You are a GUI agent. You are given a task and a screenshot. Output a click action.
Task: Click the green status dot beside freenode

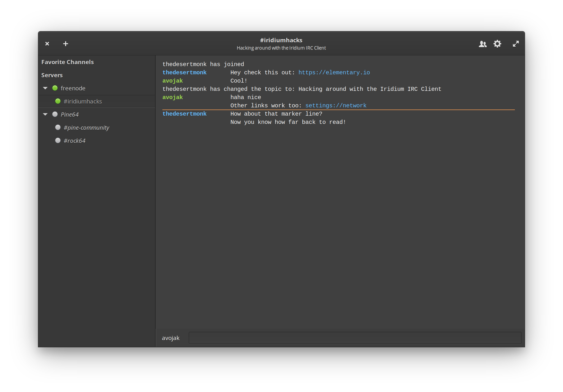pos(55,88)
